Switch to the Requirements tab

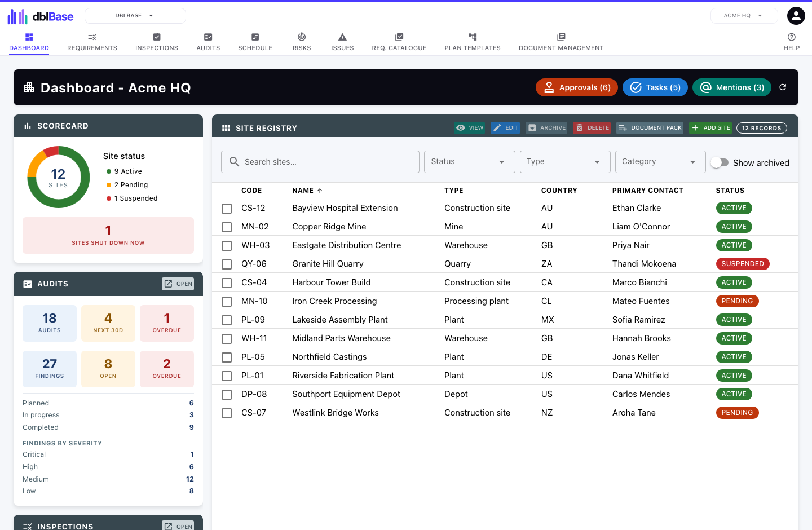coord(92,42)
